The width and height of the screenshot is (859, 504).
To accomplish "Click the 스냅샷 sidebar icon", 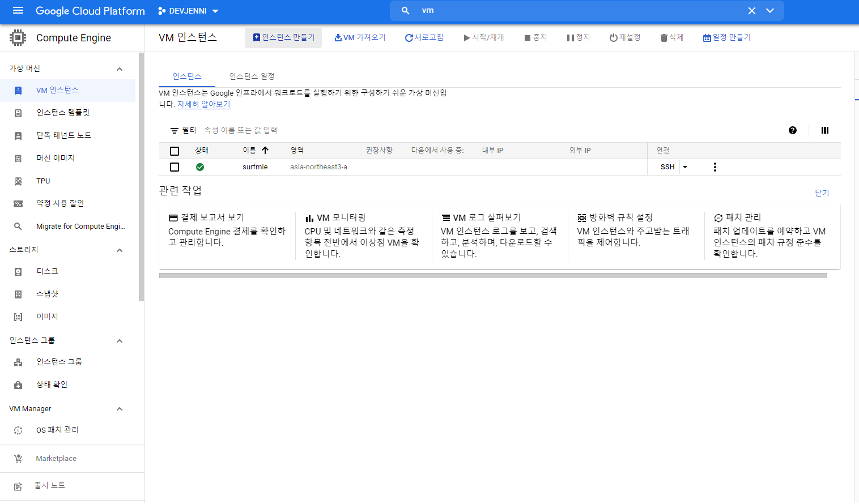I will click(x=18, y=294).
